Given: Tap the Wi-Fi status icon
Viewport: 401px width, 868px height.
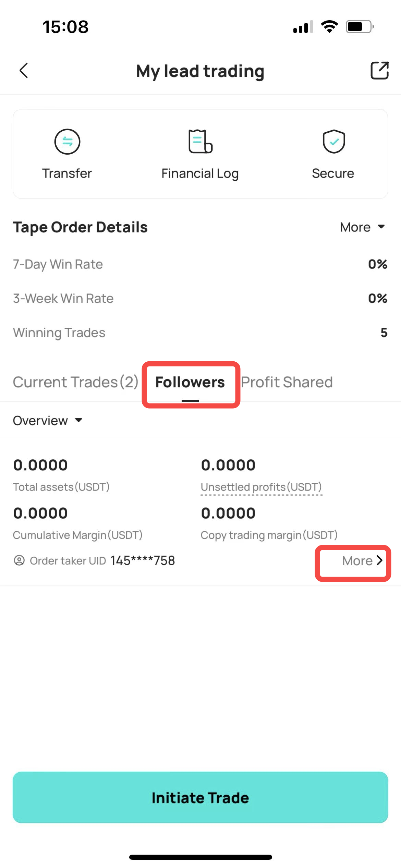Looking at the screenshot, I should coord(329,26).
